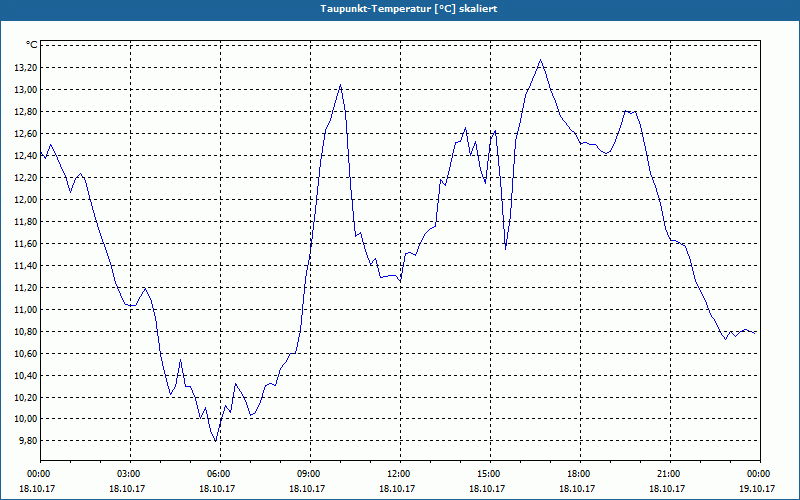Viewport: 800px width, 500px height.
Task: Select the 13,20 y-axis value
Action: (x=28, y=68)
